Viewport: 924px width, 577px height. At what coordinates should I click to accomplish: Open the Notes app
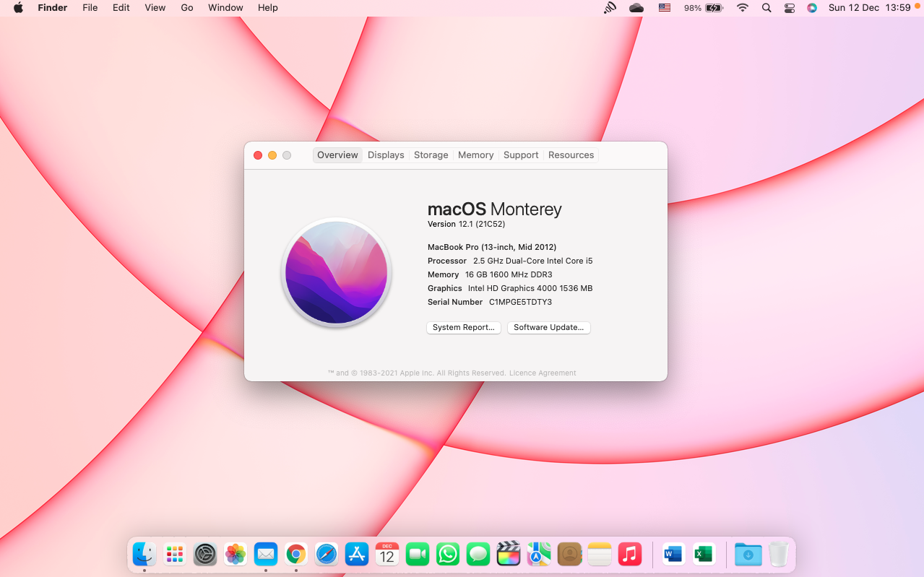click(600, 554)
